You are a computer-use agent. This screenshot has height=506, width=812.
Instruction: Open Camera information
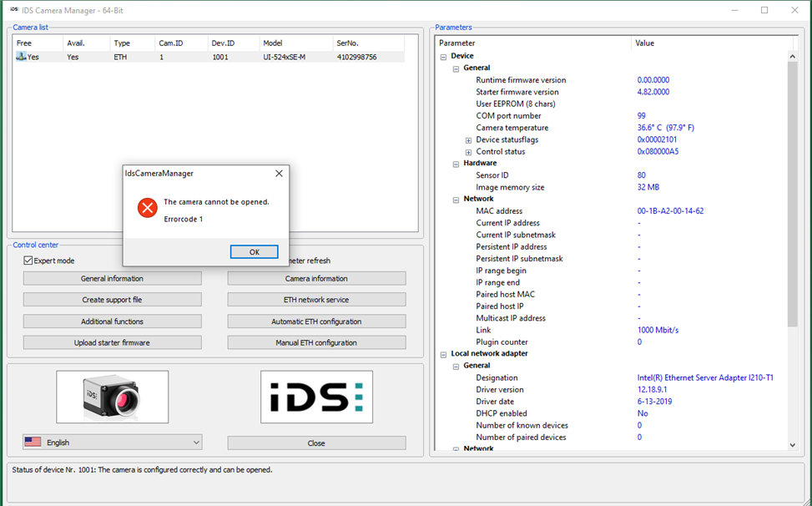coord(316,279)
